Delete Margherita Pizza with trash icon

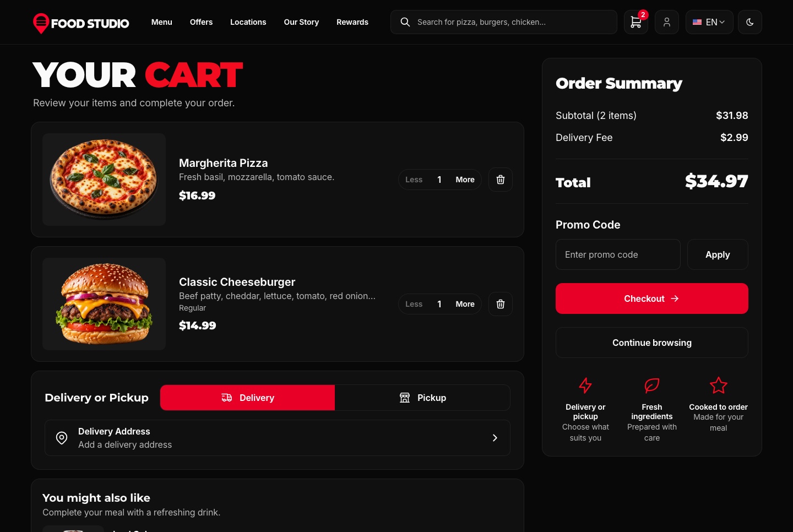click(501, 180)
